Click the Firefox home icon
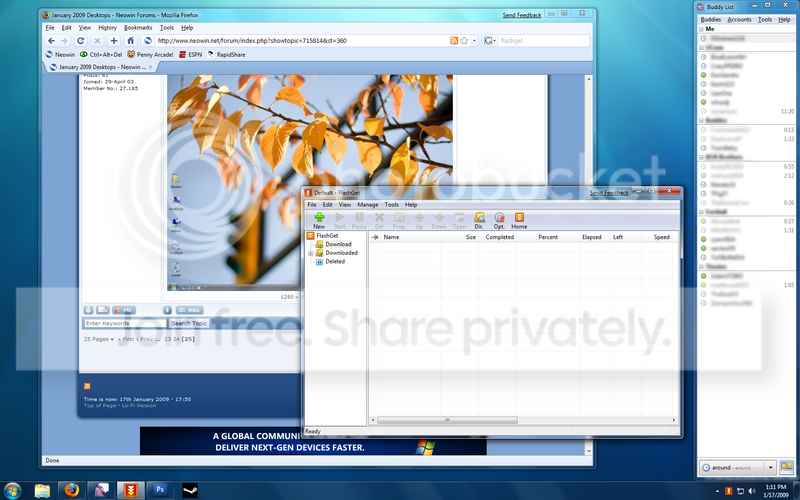This screenshot has width=800, height=500. 131,41
